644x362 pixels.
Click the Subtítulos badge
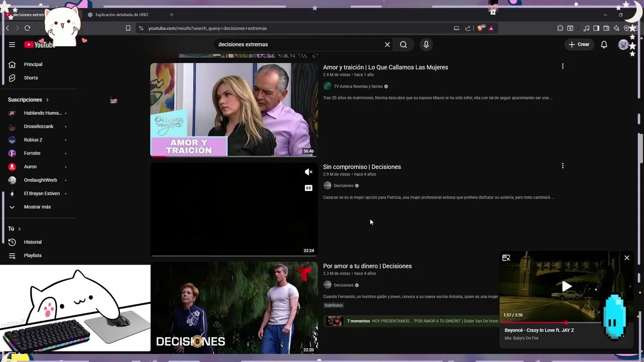tap(333, 305)
